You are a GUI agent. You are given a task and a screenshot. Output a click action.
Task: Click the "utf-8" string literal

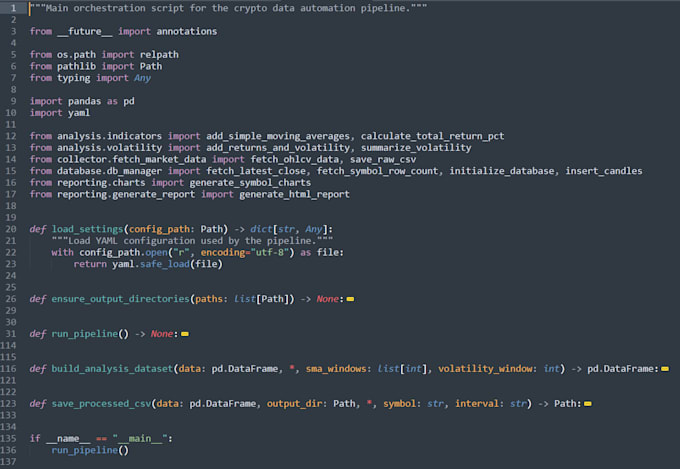tap(270, 253)
